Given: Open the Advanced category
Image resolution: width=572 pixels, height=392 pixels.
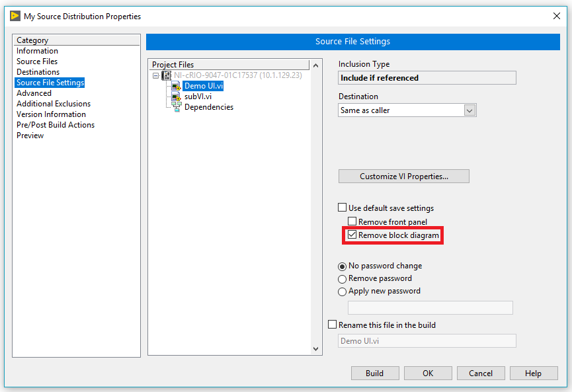Looking at the screenshot, I should click(34, 93).
